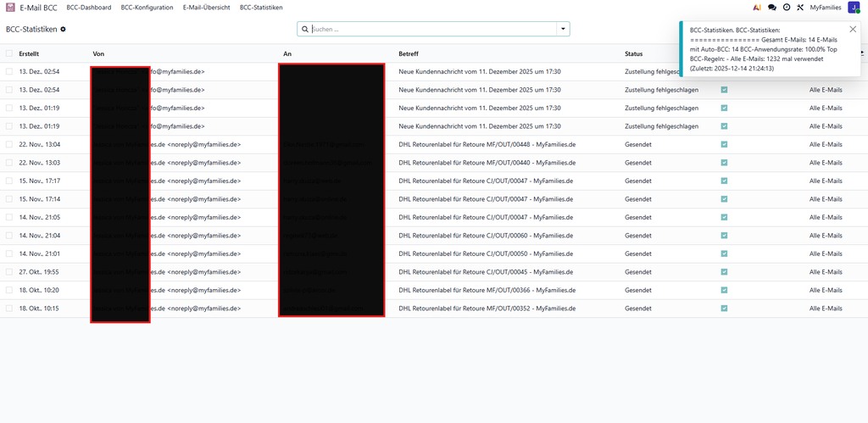Click into the Suchen search field
Screen dimensions: 868x423
click(432, 29)
